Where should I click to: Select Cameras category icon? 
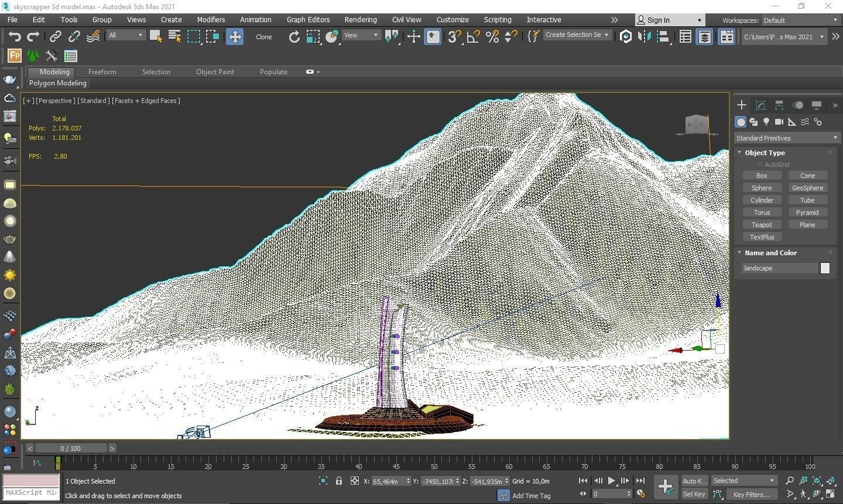779,122
